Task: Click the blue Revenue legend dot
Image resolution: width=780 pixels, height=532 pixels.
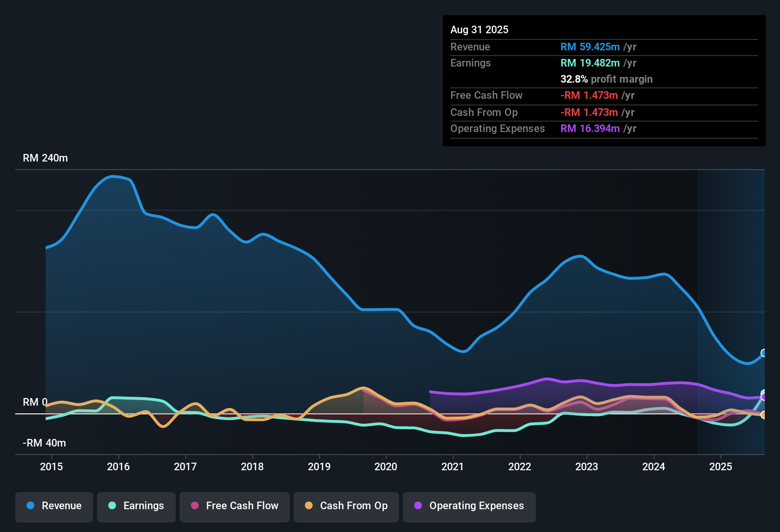Action: pos(30,506)
